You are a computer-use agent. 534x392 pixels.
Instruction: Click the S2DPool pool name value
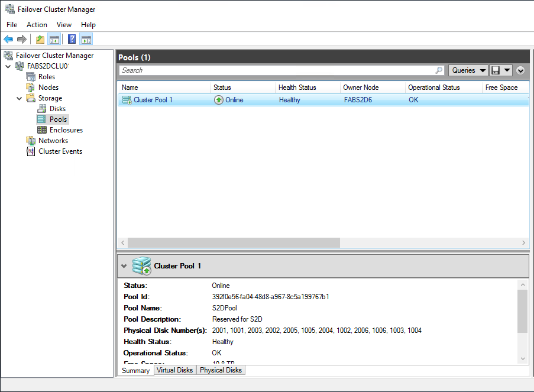[225, 308]
